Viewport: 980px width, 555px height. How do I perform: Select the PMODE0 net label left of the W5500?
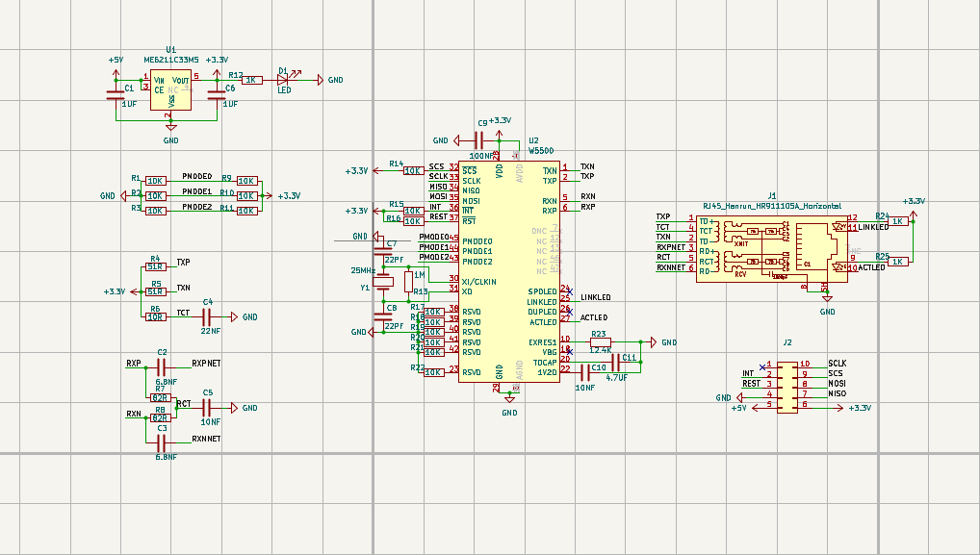point(433,238)
